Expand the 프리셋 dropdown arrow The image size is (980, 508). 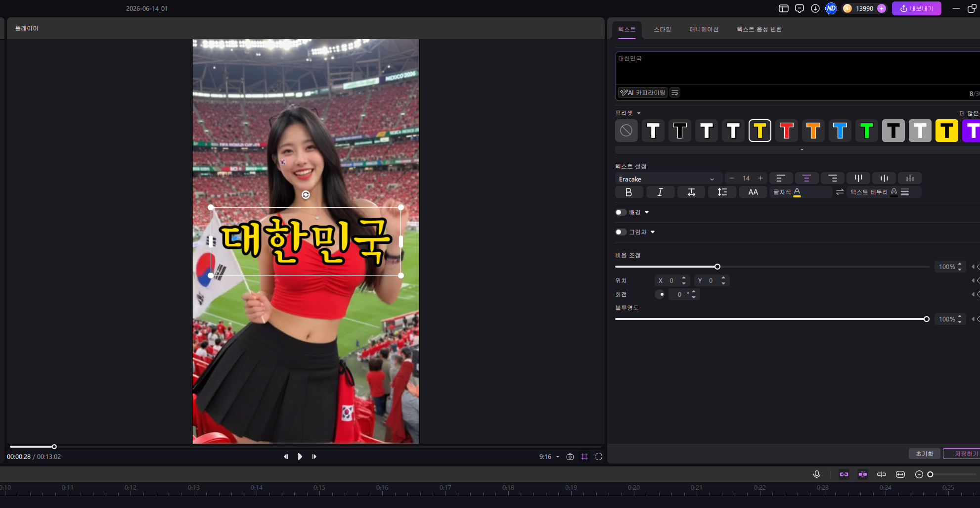tap(639, 113)
